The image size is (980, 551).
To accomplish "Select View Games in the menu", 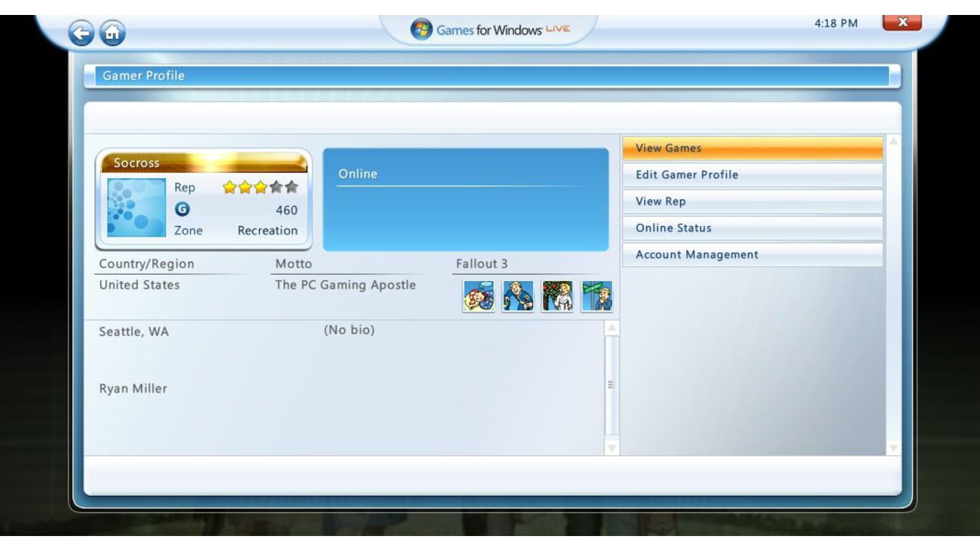I will [753, 148].
